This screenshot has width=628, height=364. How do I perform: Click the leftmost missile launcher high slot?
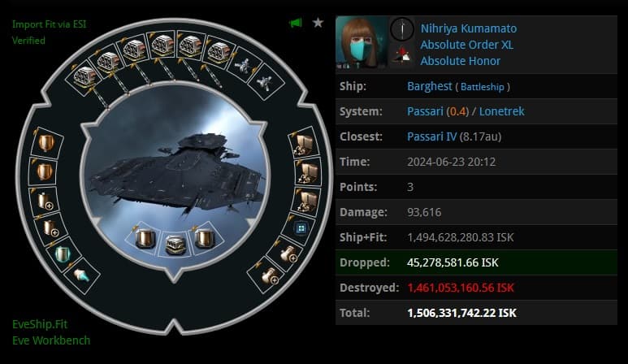(85, 76)
